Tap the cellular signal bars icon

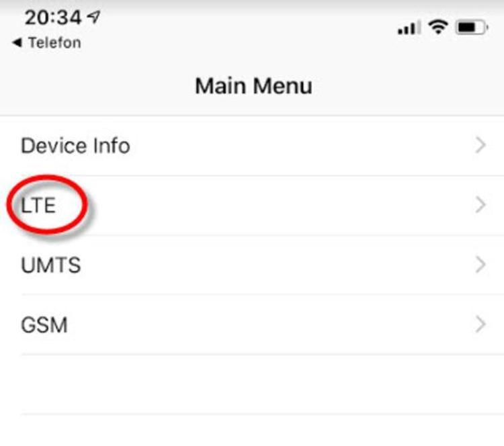click(409, 28)
